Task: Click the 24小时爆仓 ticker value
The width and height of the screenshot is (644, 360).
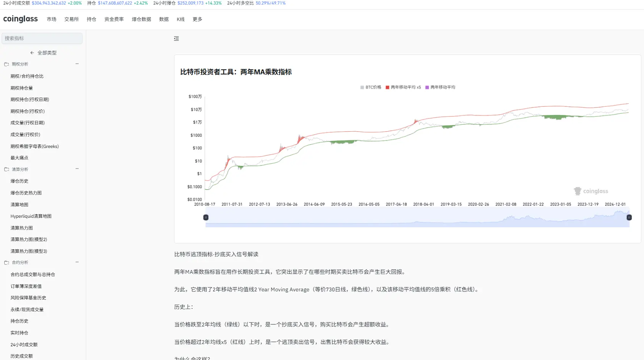Action: pos(190,3)
